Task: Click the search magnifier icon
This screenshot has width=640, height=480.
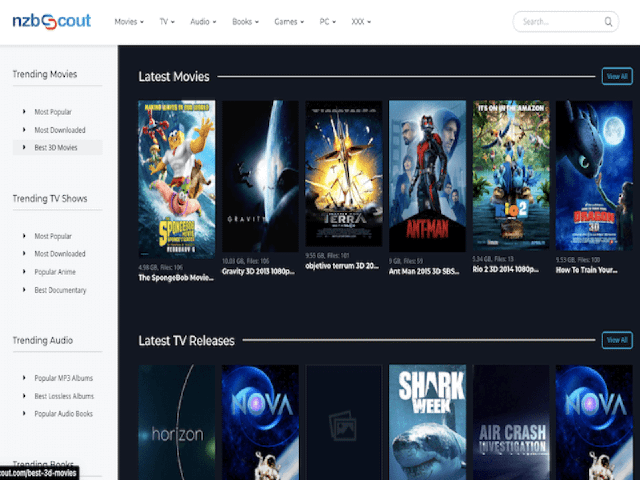Action: 608,22
